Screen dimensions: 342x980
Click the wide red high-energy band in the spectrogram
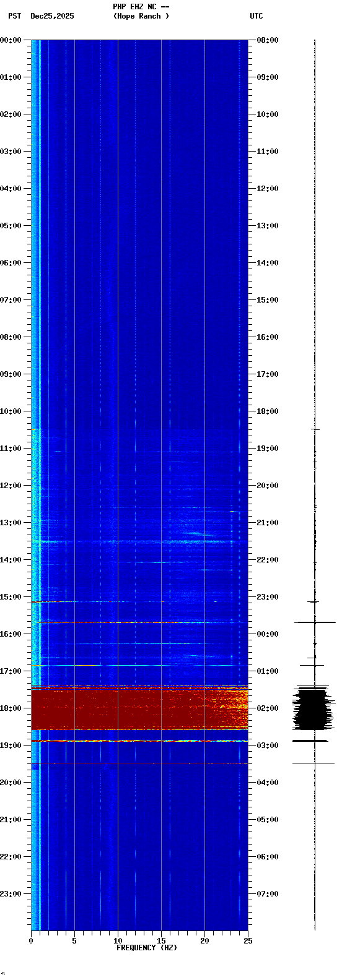(139, 709)
